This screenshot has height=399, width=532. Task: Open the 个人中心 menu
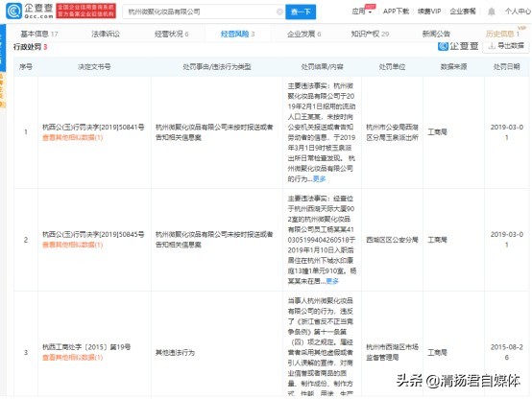[518, 12]
